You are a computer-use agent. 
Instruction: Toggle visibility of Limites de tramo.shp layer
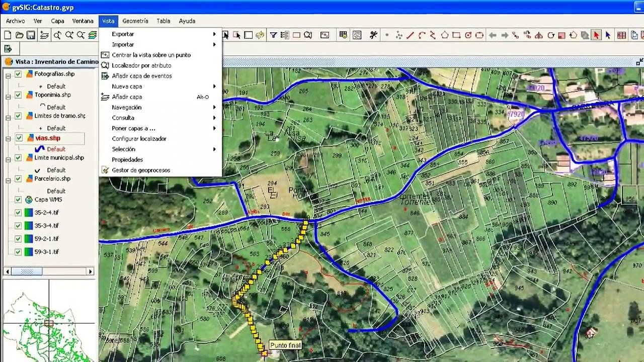point(18,117)
